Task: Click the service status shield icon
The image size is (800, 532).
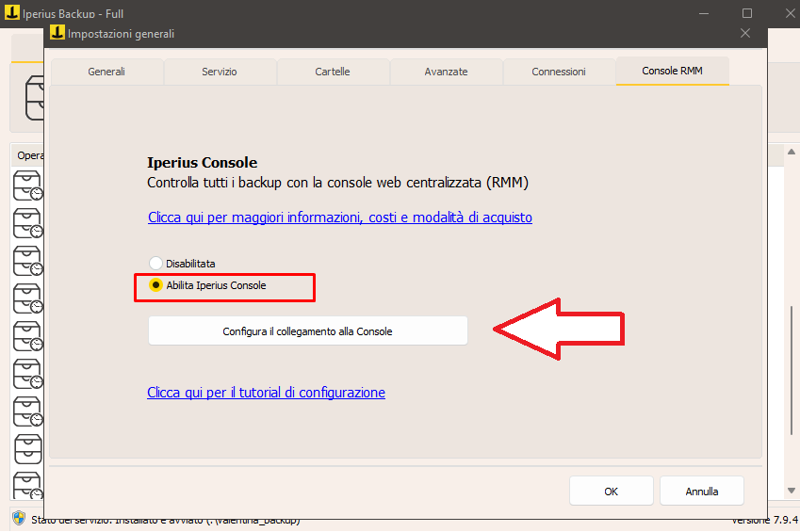Action: click(x=19, y=518)
